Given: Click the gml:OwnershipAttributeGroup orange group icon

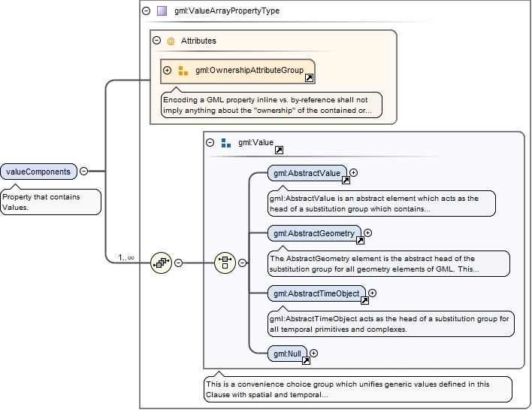Looking at the screenshot, I should click(183, 71).
